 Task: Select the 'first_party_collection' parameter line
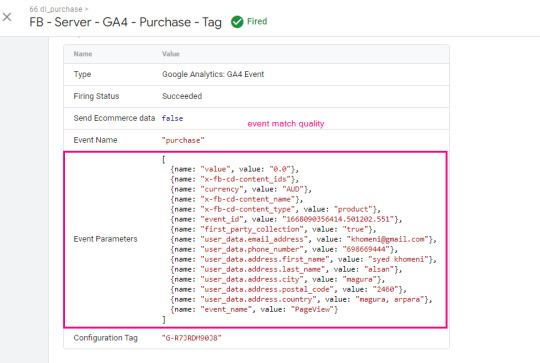click(x=273, y=229)
